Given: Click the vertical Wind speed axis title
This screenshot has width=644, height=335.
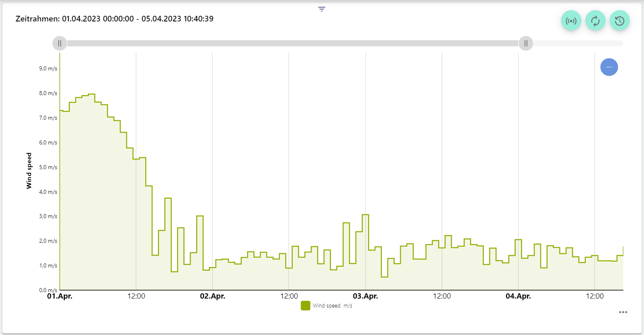Looking at the screenshot, I should (29, 170).
